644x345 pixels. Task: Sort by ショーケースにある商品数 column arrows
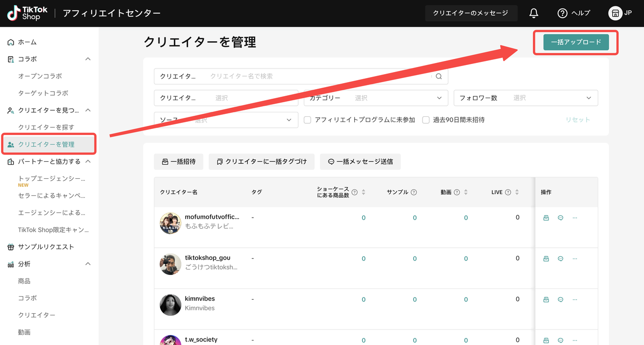click(363, 192)
